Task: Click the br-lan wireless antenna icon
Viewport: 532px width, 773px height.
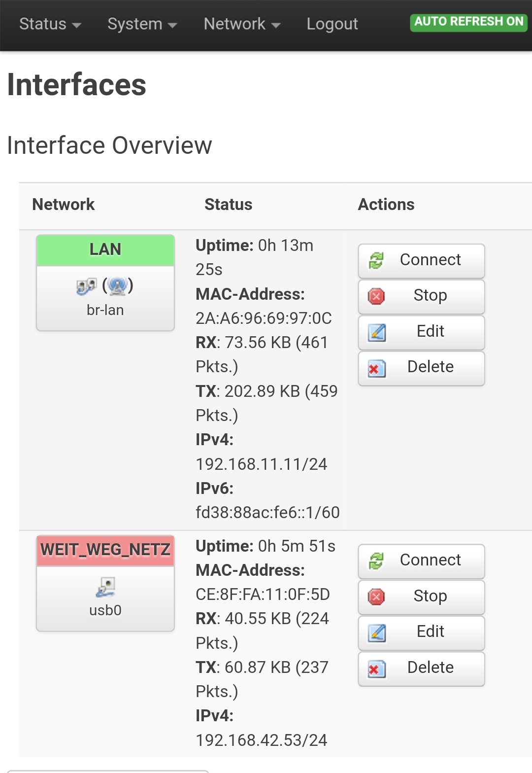Action: click(118, 285)
